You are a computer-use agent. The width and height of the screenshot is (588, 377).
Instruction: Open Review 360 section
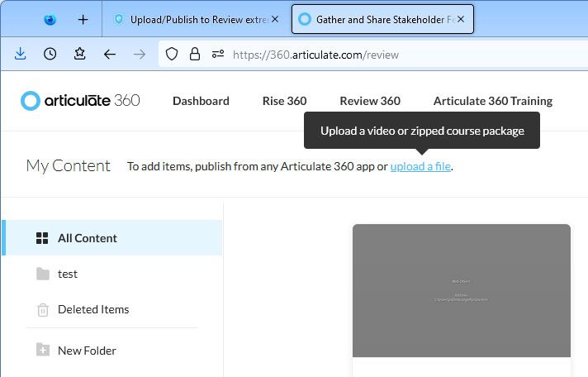[370, 101]
